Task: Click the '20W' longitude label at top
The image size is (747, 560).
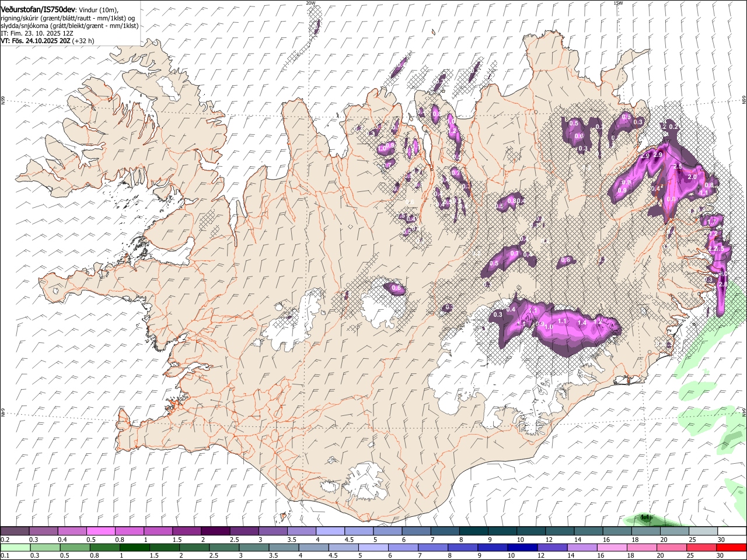Action: coord(310,3)
